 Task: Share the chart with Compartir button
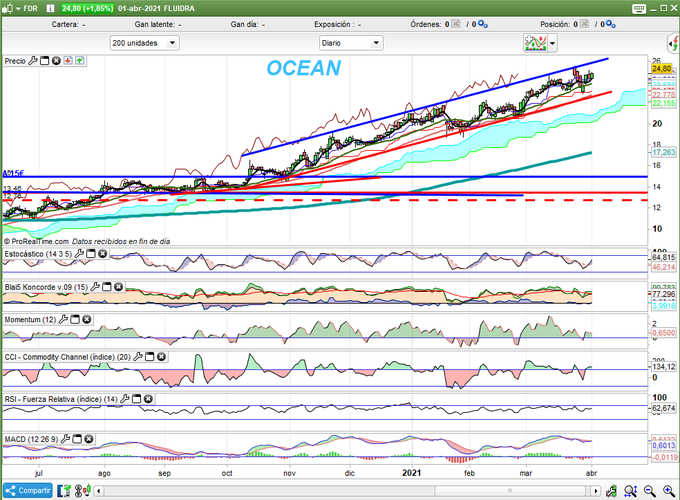coord(28,491)
